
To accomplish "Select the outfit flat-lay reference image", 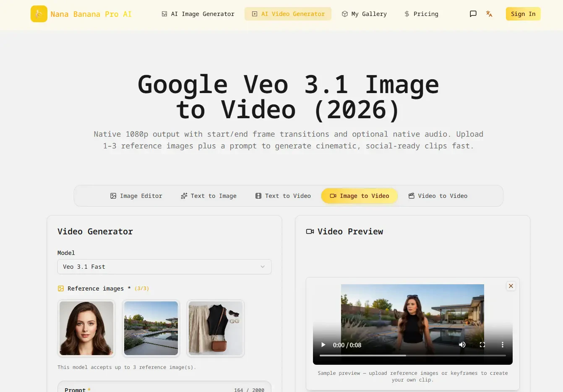I will (x=216, y=328).
